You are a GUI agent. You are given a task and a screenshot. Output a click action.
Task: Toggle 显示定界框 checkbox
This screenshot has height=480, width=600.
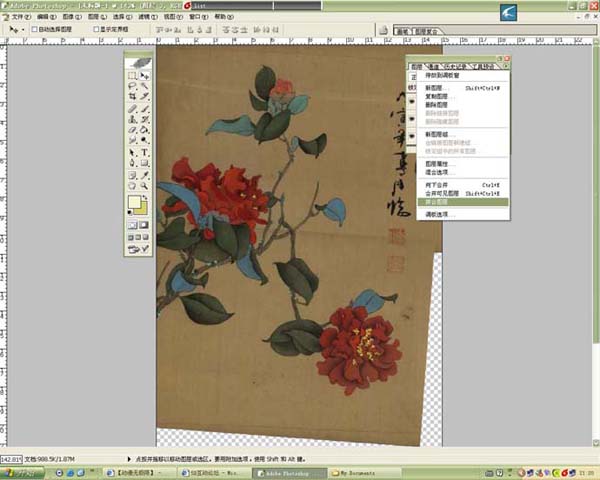[96, 29]
